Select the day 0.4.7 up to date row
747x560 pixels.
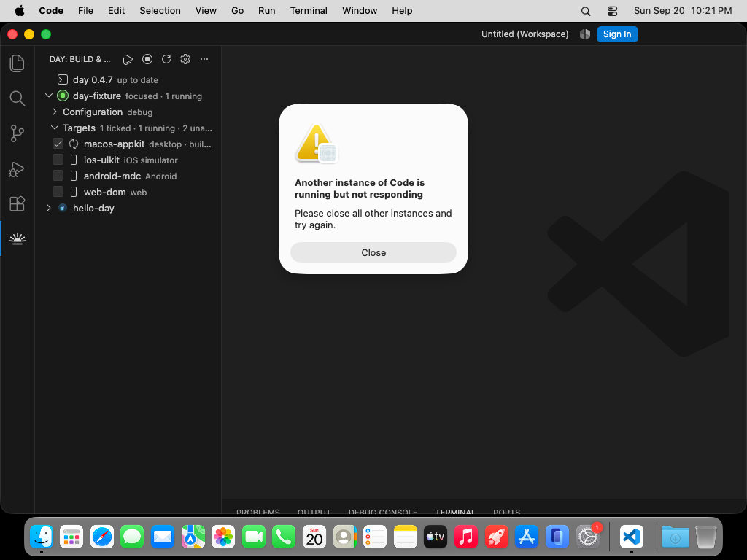[x=128, y=79]
